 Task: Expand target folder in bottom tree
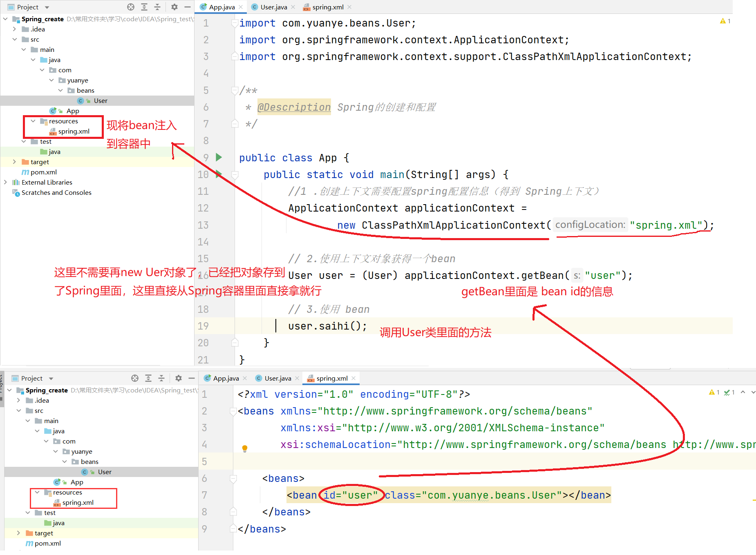[x=18, y=533]
